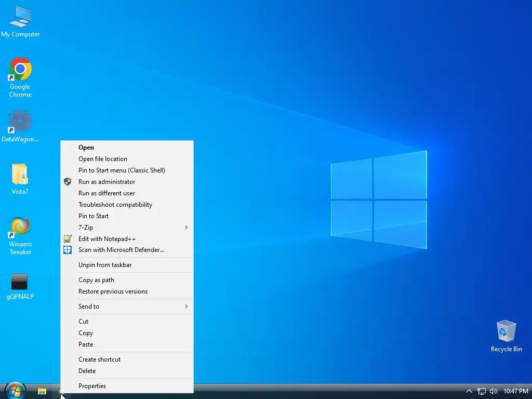The width and height of the screenshot is (532, 399).
Task: Expand the Send to submenu
Action: (127, 307)
